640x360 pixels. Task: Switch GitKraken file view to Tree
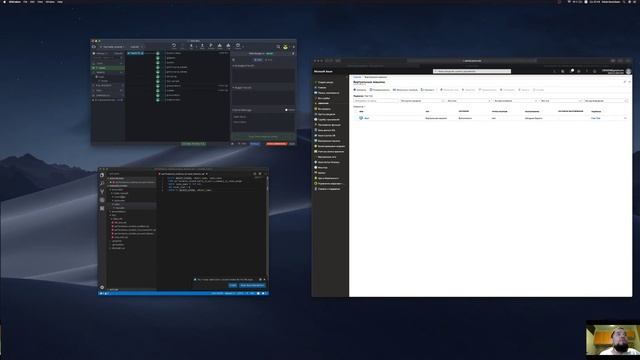269,60
